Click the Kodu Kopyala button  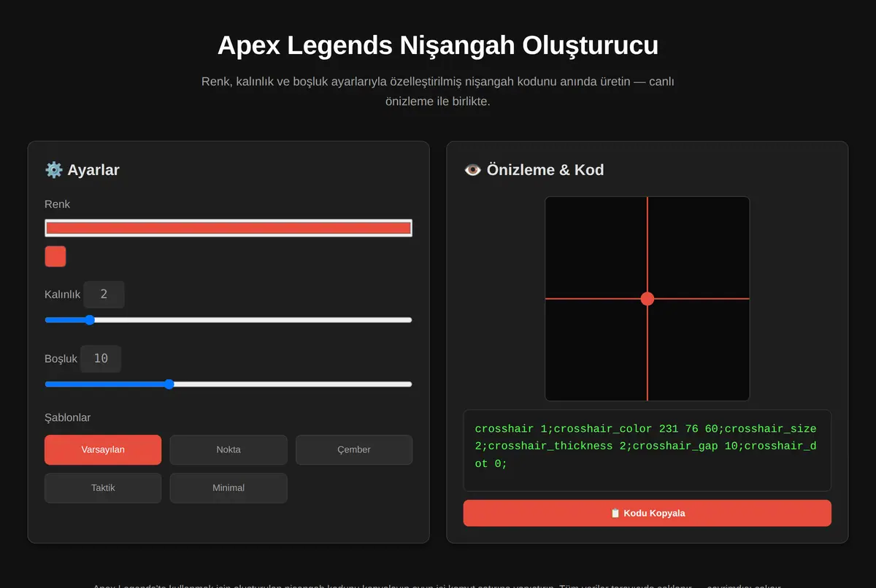coord(648,513)
